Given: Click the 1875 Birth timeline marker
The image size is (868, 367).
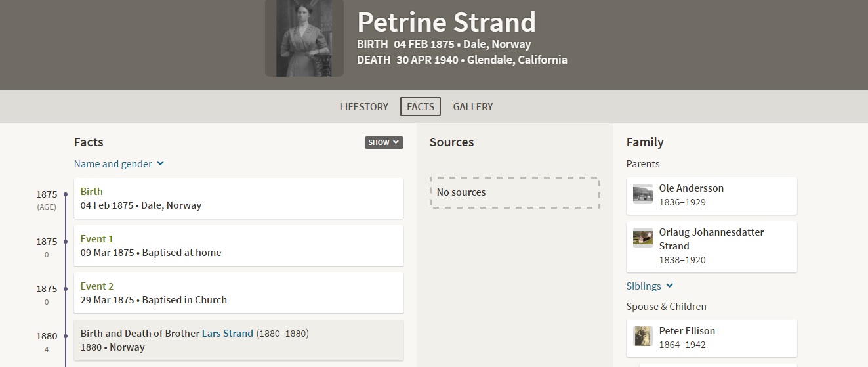Looking at the screenshot, I should pos(66,194).
